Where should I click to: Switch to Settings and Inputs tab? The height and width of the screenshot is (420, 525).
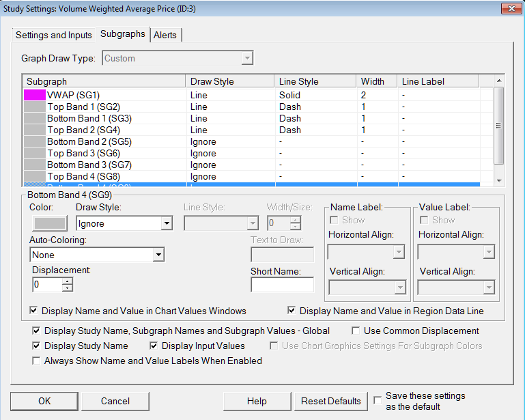pyautogui.click(x=54, y=35)
